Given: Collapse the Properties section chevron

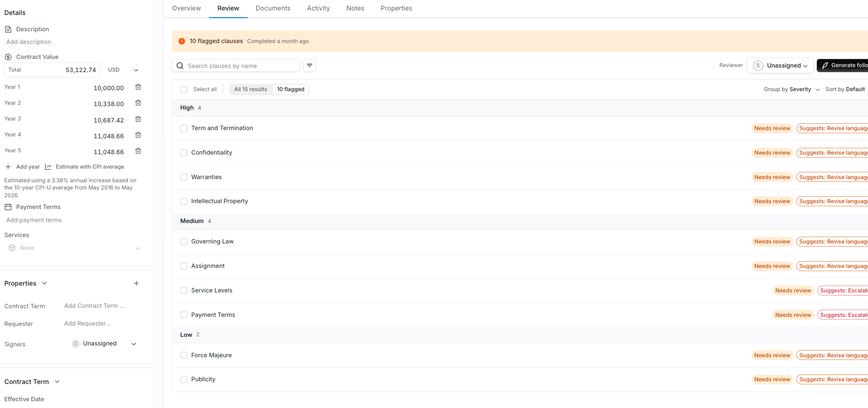Looking at the screenshot, I should click(44, 283).
